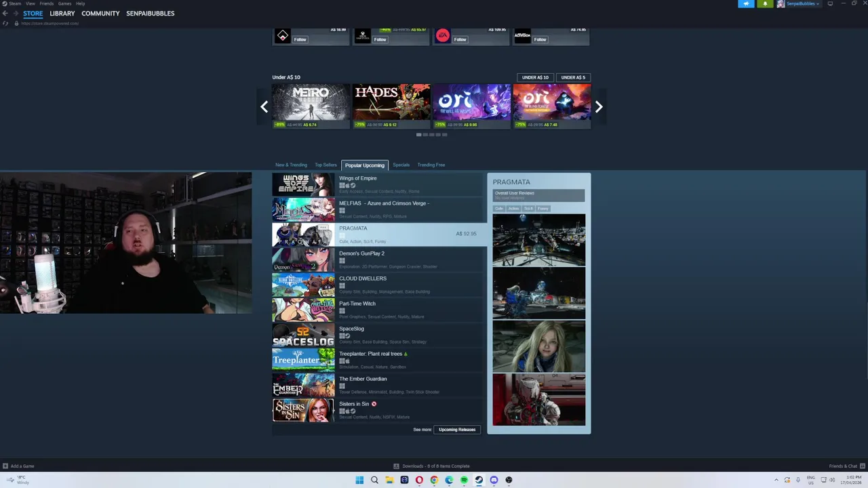Open the Windows Start menu
This screenshot has width=868, height=488.
pos(359,480)
